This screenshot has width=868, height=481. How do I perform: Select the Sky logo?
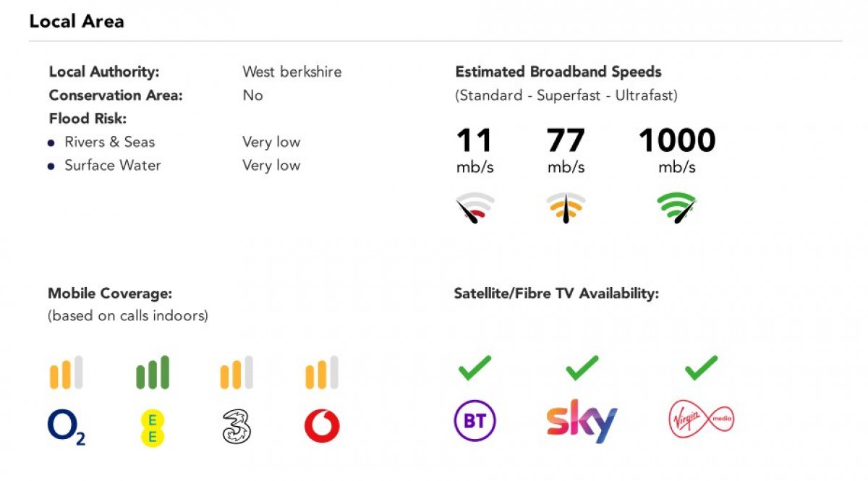click(582, 420)
